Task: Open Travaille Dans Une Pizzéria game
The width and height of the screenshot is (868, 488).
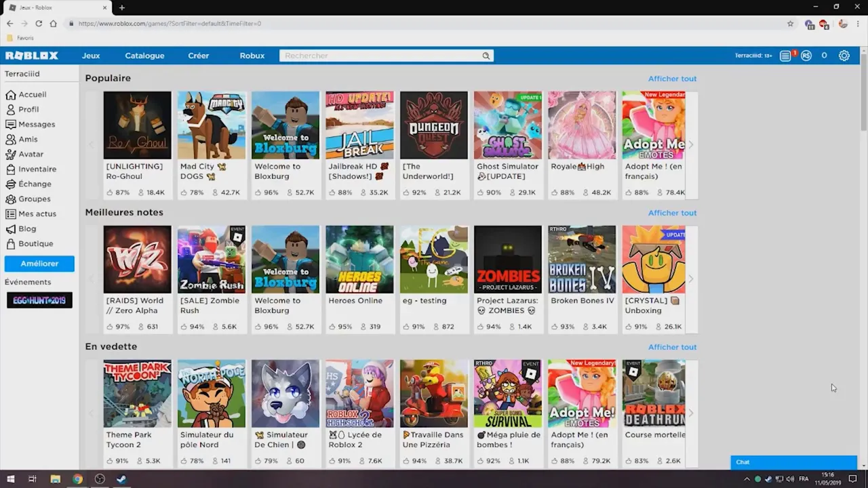Action: tap(434, 413)
